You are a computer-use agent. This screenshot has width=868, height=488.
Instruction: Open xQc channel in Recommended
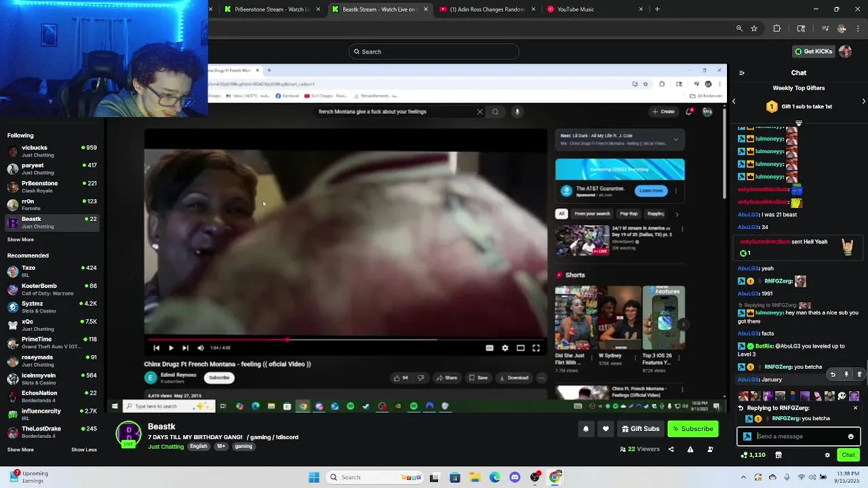pos(51,325)
